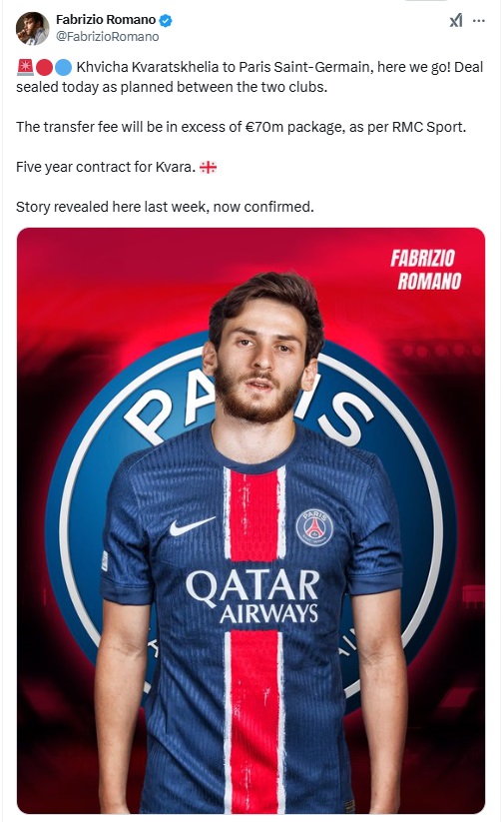The image size is (504, 822).
Task: Click the Qatar Airways sponsor text
Action: tap(253, 596)
